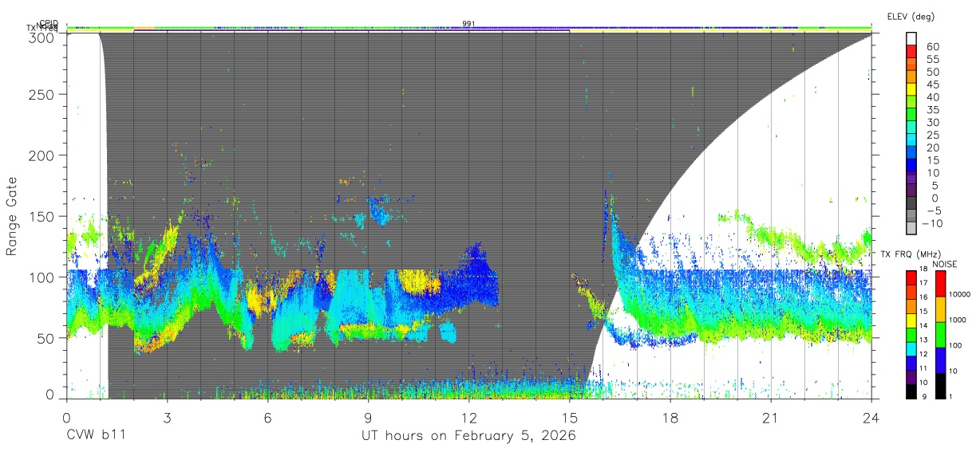980x452 pixels.
Task: Click the 'CVW b11' label
Action: click(95, 435)
